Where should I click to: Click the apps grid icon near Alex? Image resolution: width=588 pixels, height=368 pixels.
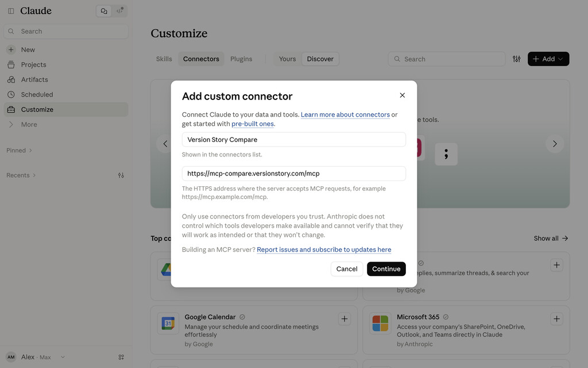click(121, 357)
